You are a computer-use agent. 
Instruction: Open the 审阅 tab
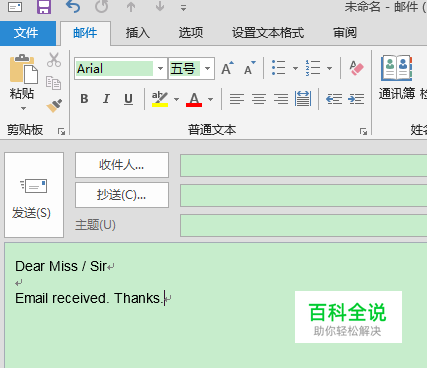[345, 33]
